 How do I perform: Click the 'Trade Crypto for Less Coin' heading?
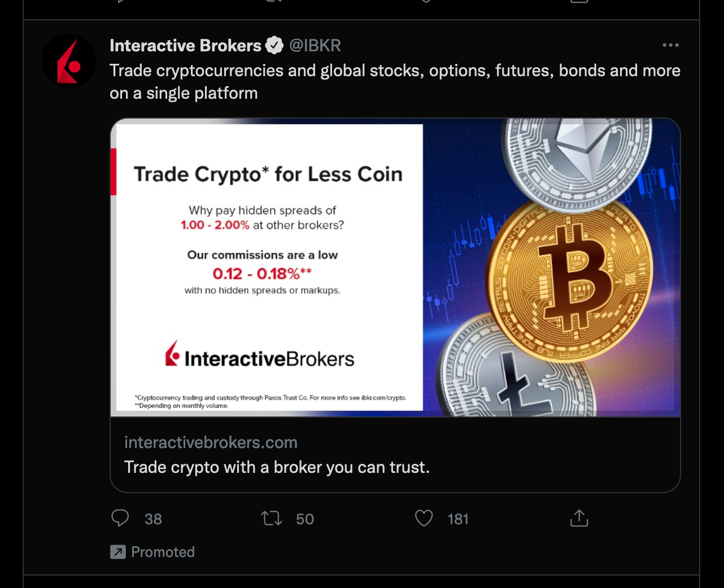(268, 174)
